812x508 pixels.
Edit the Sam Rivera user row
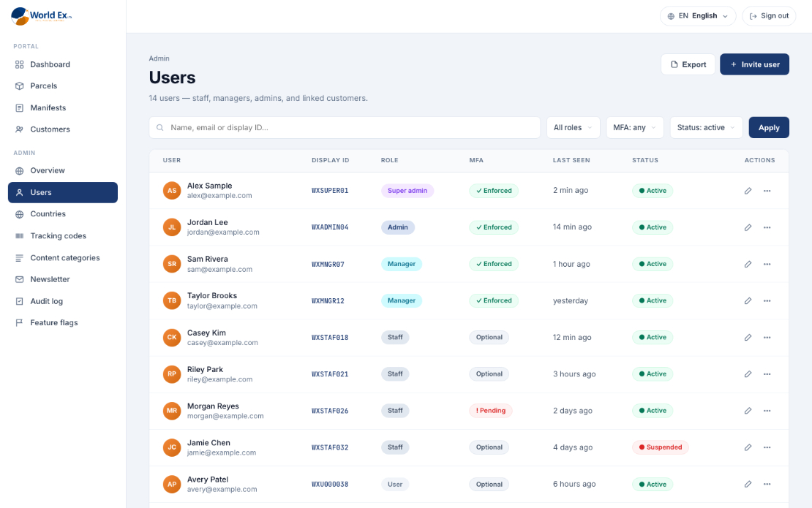[748, 265]
